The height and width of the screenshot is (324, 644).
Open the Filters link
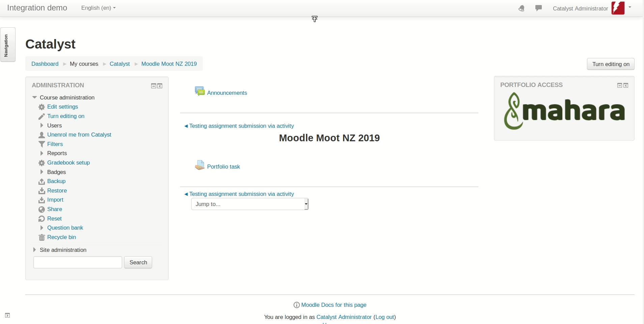click(x=55, y=144)
